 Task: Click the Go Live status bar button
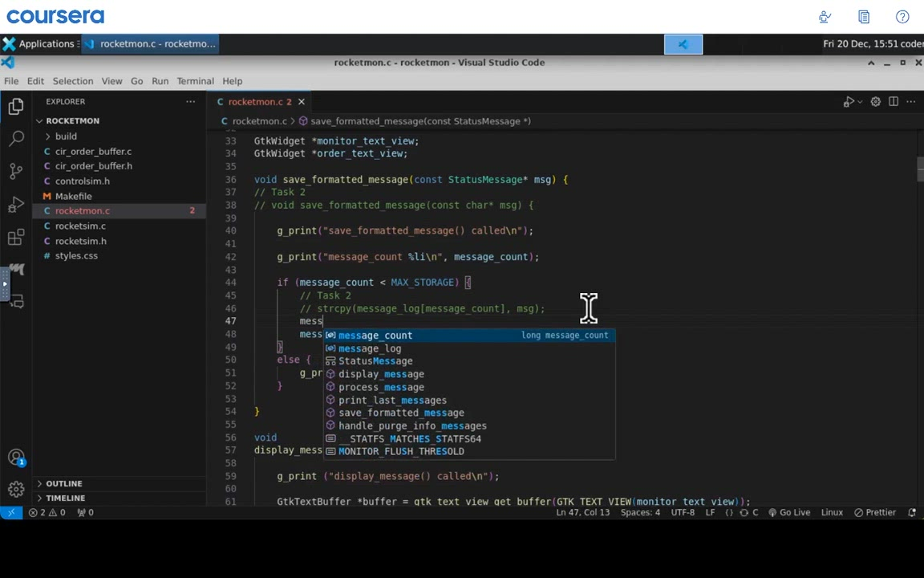click(x=788, y=512)
